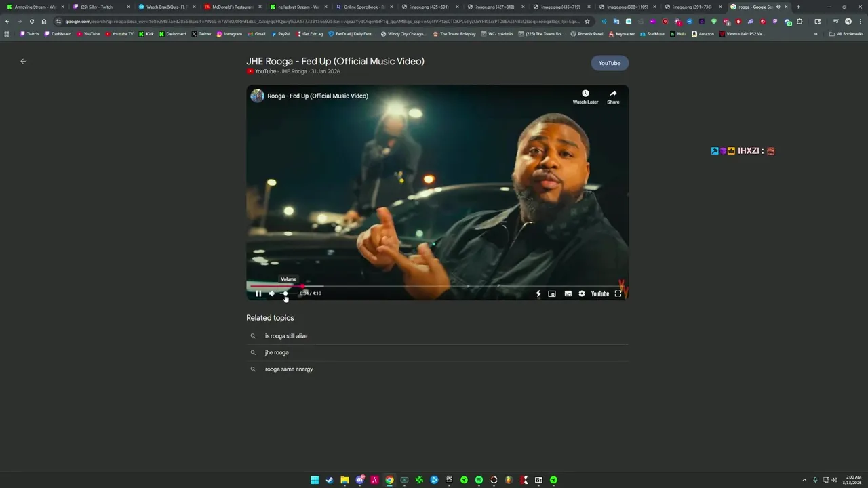Click the Rooga - Fed Up player title
This screenshot has width=868, height=488.
[x=317, y=96]
